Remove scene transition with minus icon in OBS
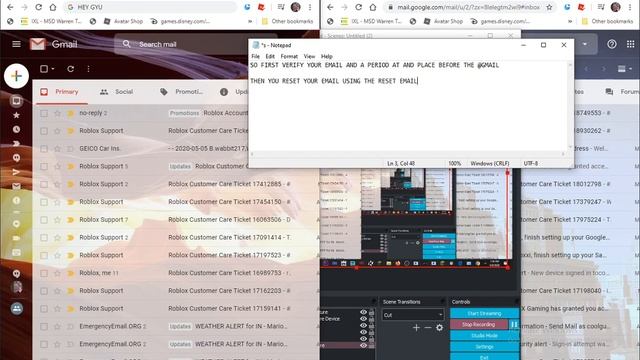 (x=428, y=327)
